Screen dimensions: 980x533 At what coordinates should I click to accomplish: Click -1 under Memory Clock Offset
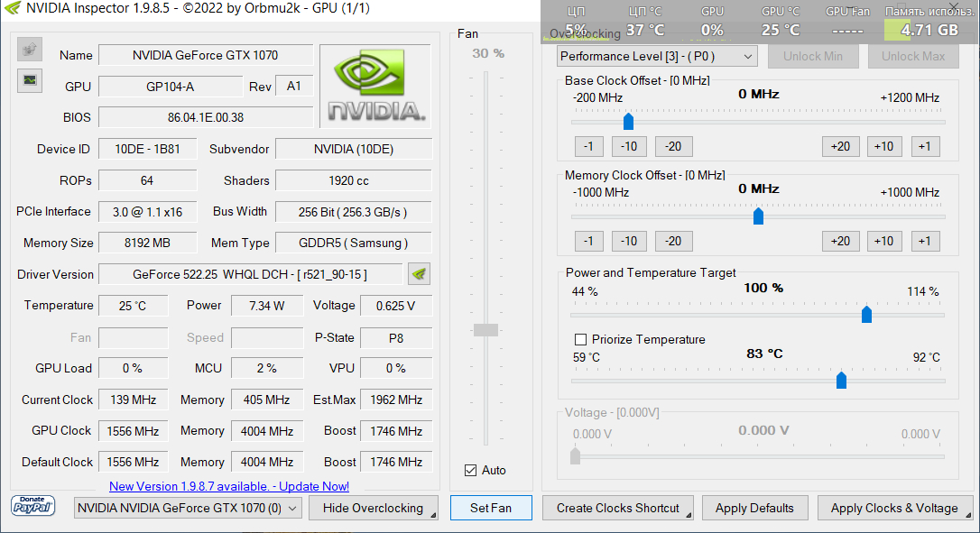588,241
